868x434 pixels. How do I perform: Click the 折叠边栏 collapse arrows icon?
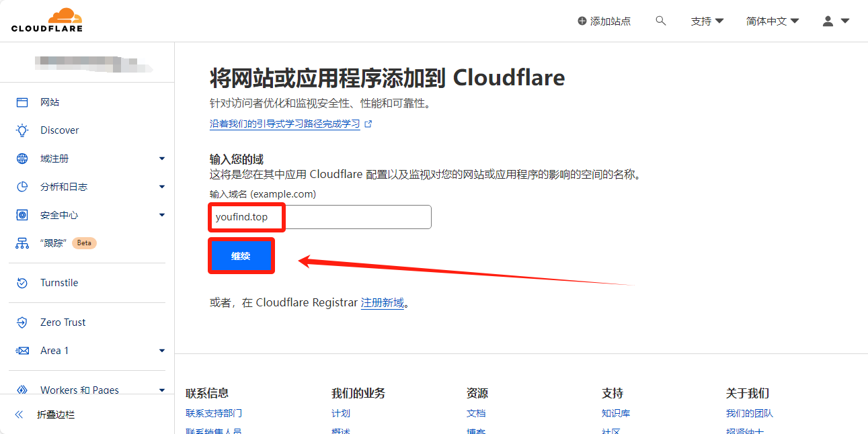(19, 415)
